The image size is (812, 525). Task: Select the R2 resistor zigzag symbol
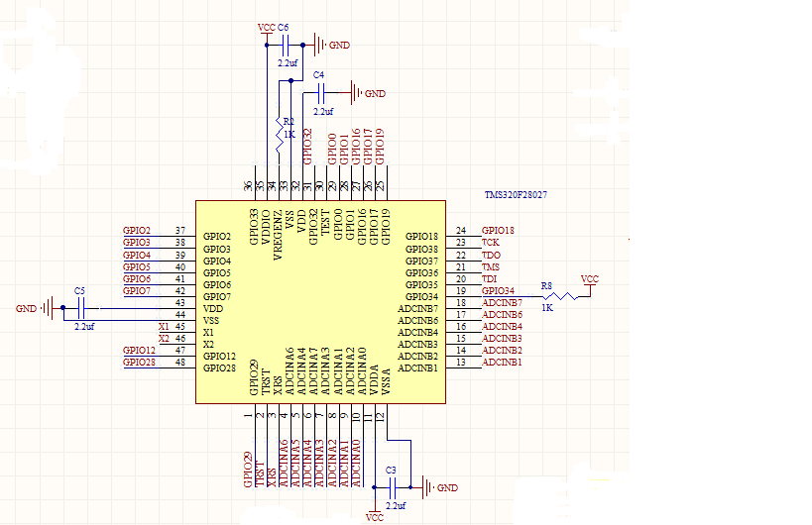coord(280,135)
